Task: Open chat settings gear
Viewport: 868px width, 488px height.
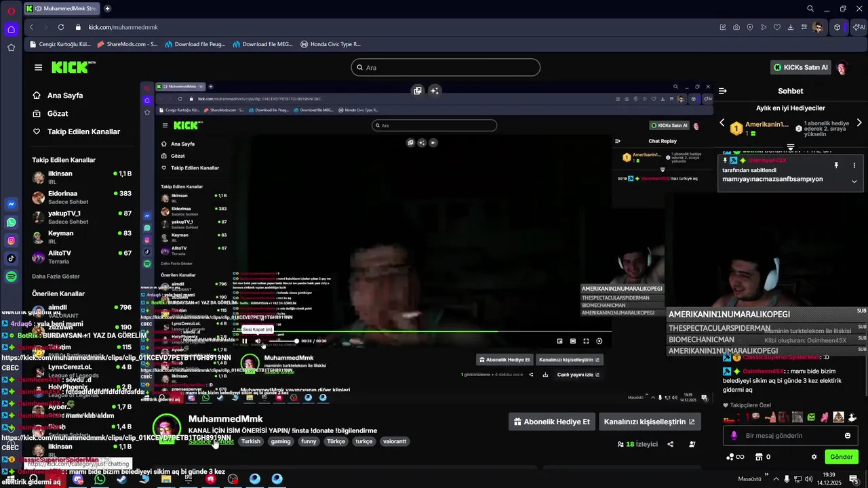Action: (x=814, y=457)
